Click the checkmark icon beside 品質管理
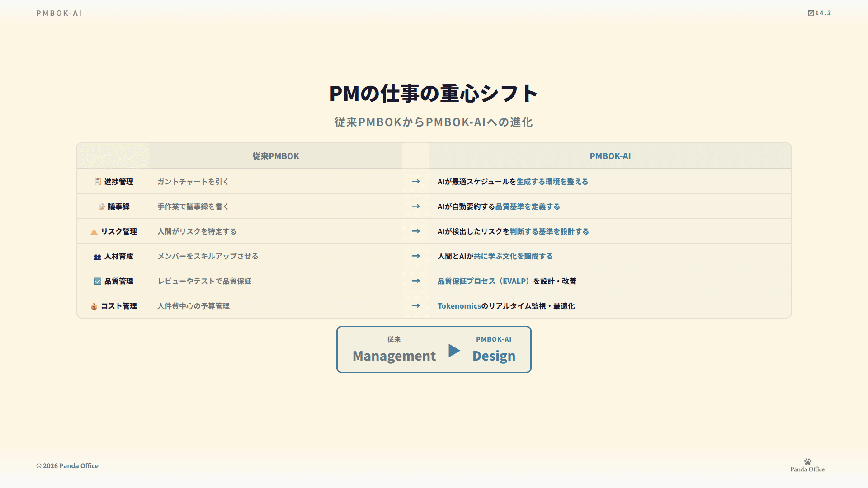This screenshot has width=868, height=488. 98,281
